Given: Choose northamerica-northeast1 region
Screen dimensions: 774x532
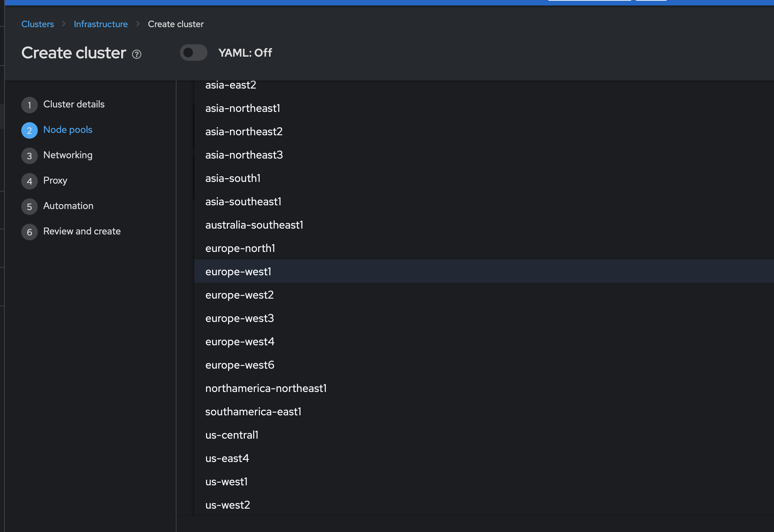Looking at the screenshot, I should (x=266, y=388).
